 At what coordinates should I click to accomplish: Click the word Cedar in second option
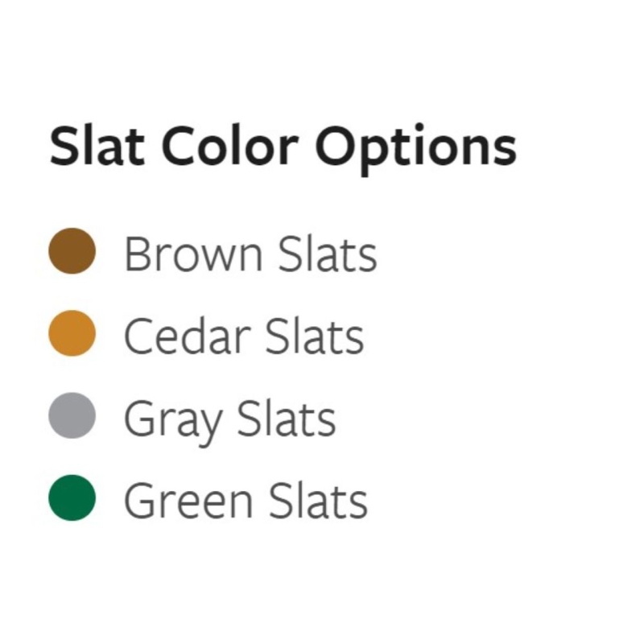pos(188,336)
